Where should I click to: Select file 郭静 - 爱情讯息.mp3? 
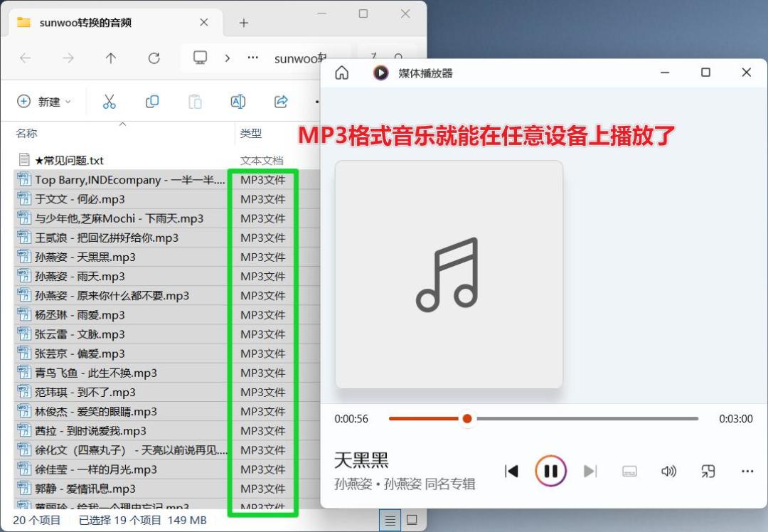(85, 489)
